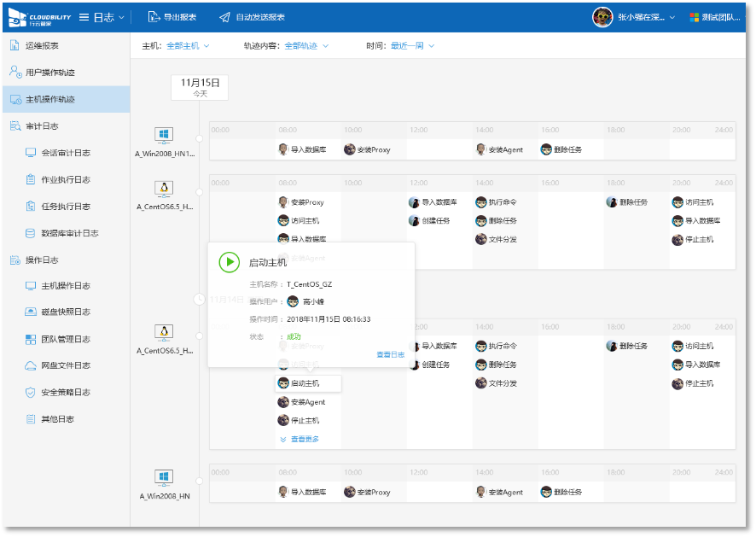Click the colorful team icon in header

(695, 17)
